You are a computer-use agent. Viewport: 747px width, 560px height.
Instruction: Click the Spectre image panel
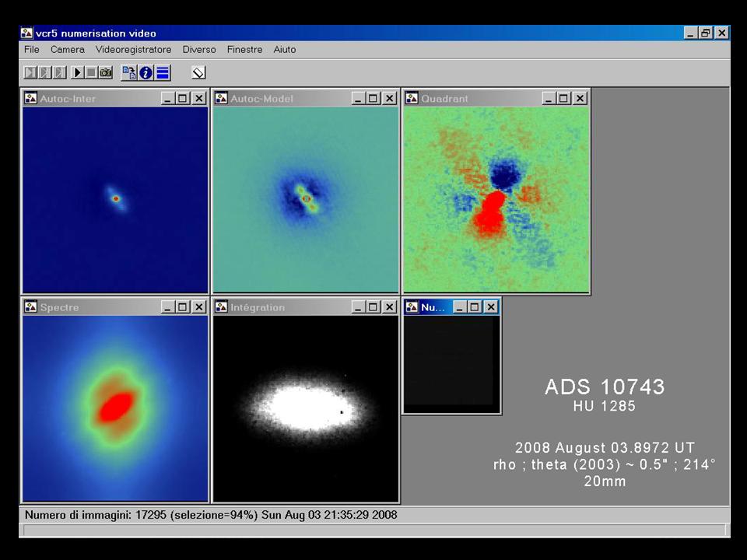[x=115, y=408]
